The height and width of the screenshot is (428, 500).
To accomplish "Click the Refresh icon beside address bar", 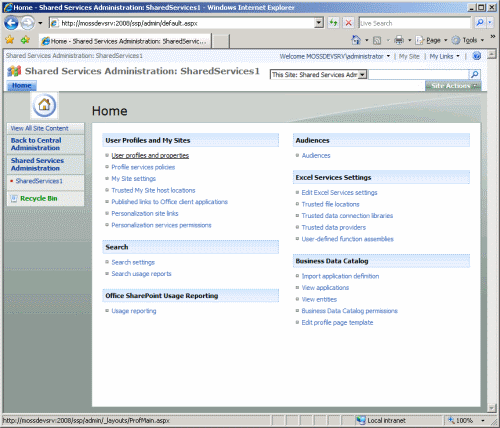I will click(x=333, y=23).
